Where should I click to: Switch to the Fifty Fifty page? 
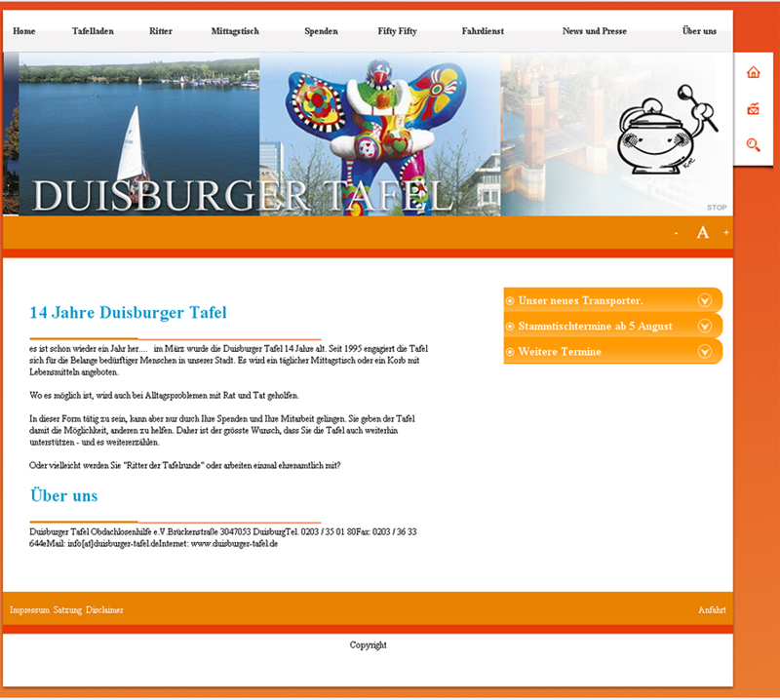[396, 30]
